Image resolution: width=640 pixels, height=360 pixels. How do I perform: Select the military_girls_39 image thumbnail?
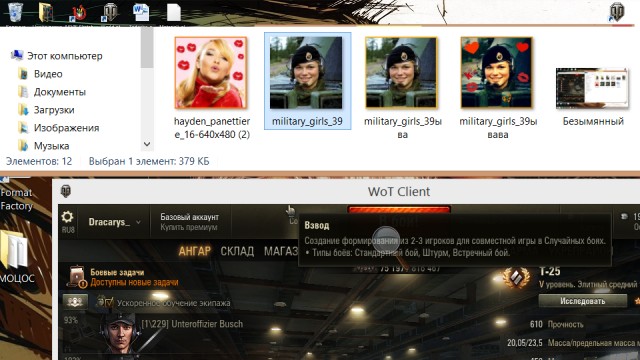307,72
